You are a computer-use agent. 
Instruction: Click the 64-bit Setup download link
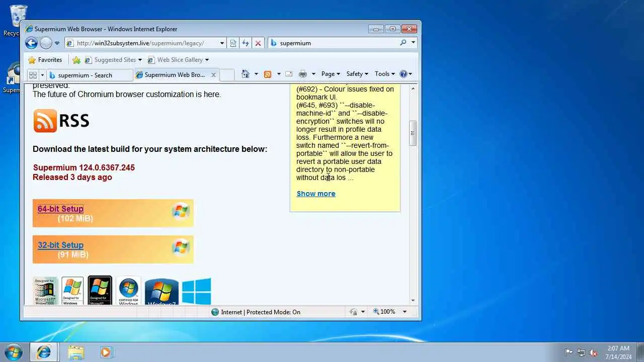pyautogui.click(x=60, y=209)
